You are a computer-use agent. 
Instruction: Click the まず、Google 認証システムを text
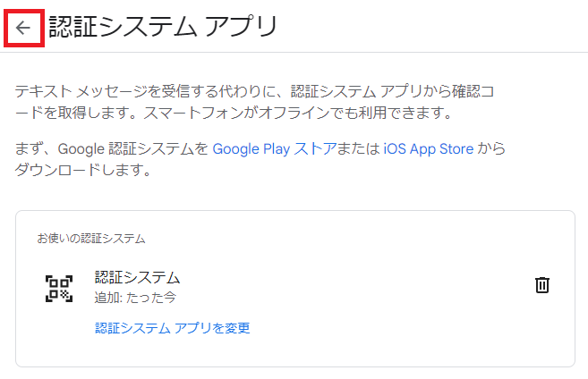(x=112, y=149)
